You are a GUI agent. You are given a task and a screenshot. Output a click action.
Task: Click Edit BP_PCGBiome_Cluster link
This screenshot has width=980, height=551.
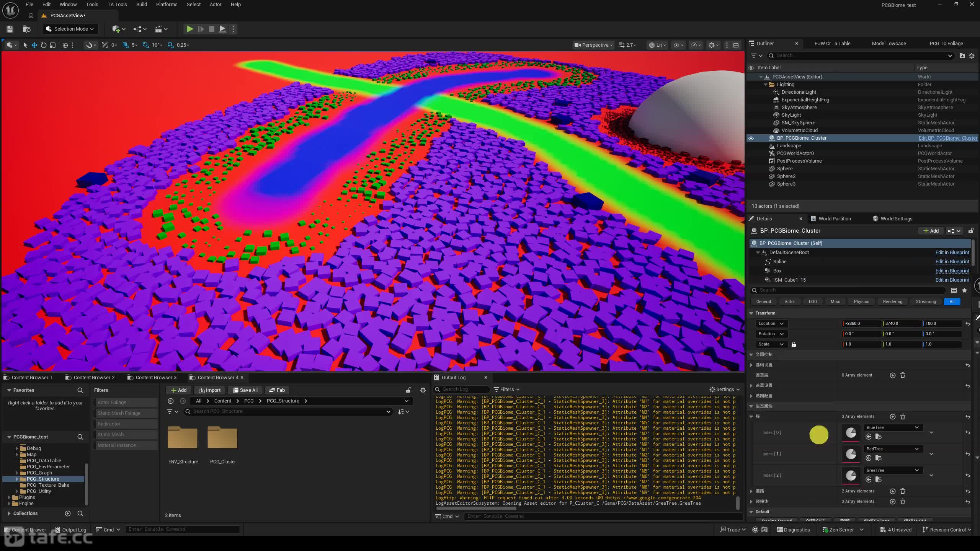tap(947, 138)
